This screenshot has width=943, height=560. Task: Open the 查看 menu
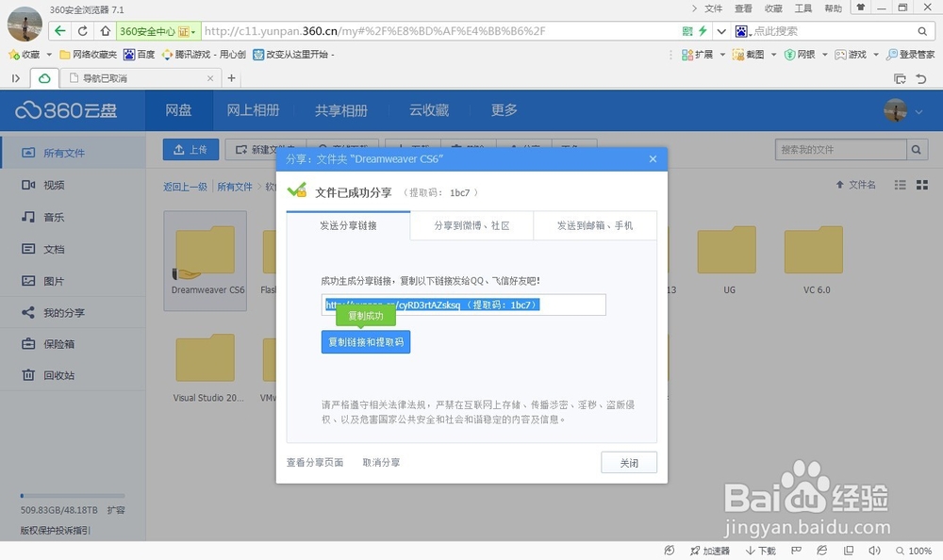(x=743, y=8)
